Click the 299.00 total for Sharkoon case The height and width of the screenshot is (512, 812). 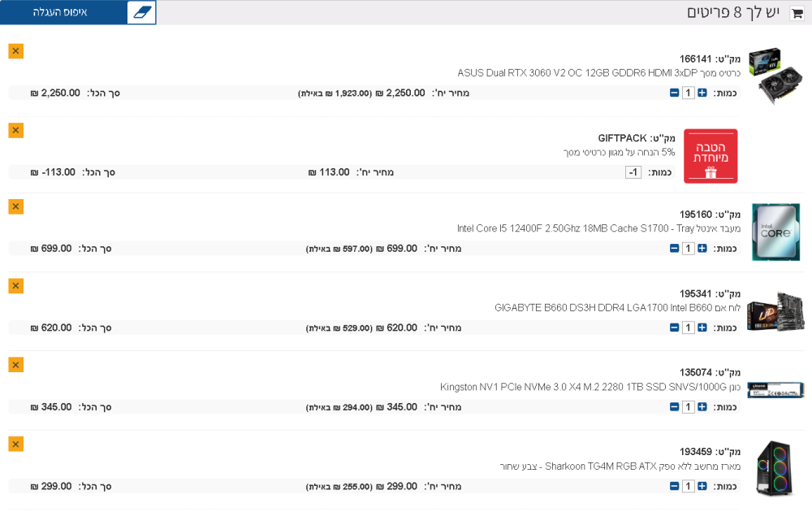click(x=51, y=486)
